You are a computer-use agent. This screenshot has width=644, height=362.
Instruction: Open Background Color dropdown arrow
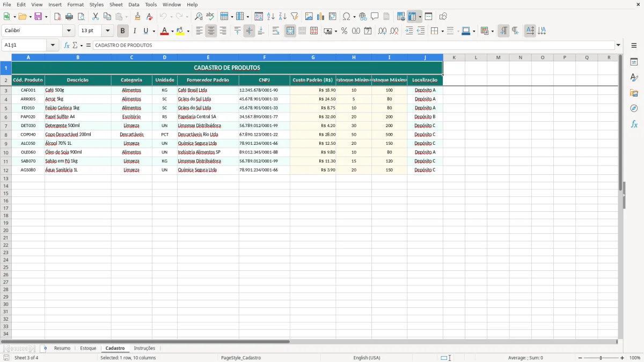click(188, 31)
